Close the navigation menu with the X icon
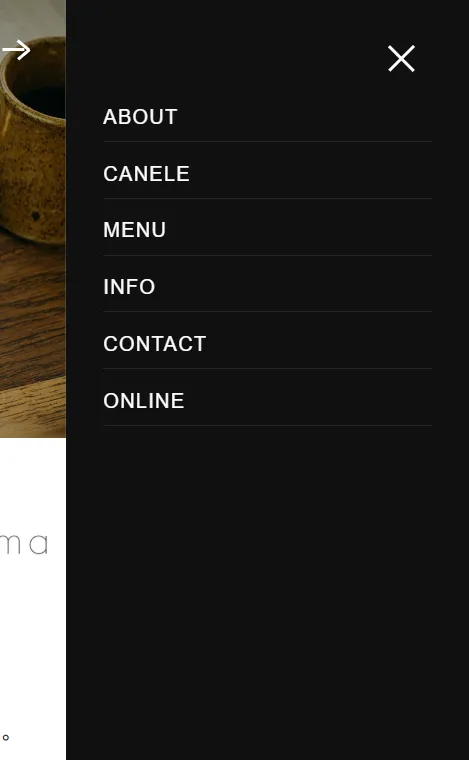Viewport: 469px width, 760px height. pyautogui.click(x=401, y=59)
